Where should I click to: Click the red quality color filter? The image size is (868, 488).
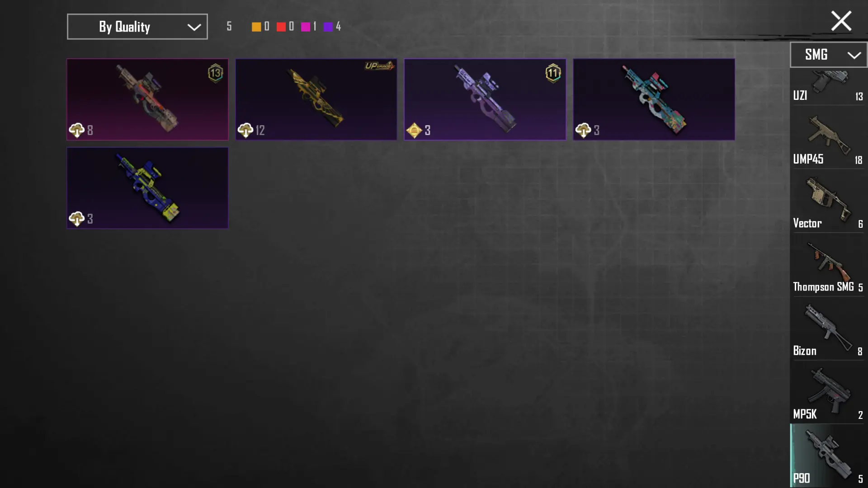tap(281, 27)
